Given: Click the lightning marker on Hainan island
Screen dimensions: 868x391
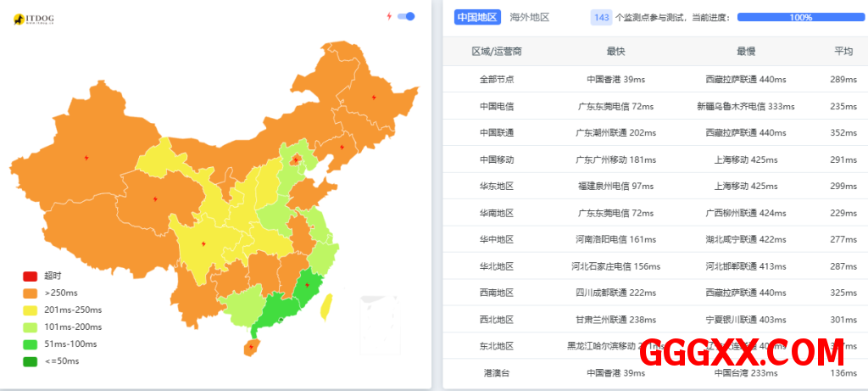Looking at the screenshot, I should [251, 347].
